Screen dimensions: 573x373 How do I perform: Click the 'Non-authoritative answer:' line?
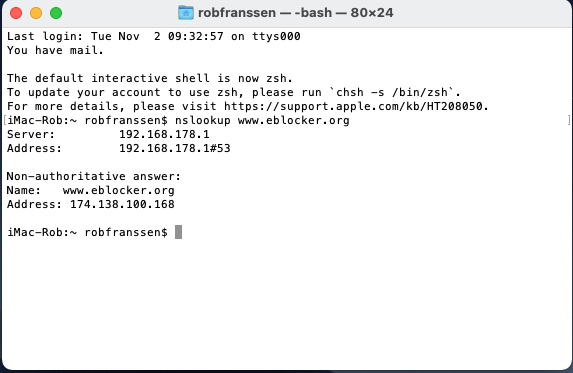94,176
